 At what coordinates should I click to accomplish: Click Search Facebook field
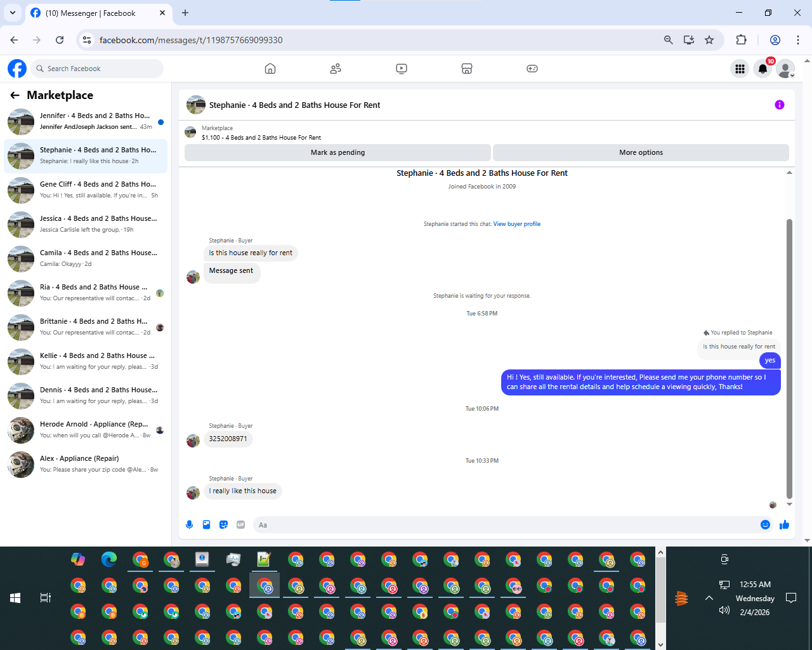click(97, 69)
